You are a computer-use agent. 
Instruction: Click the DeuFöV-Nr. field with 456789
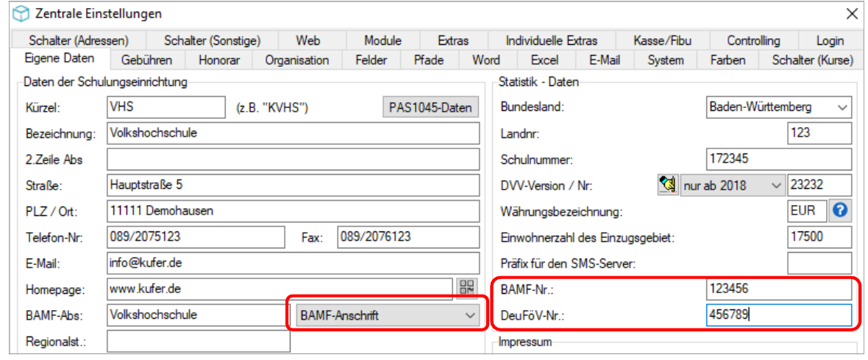click(779, 315)
